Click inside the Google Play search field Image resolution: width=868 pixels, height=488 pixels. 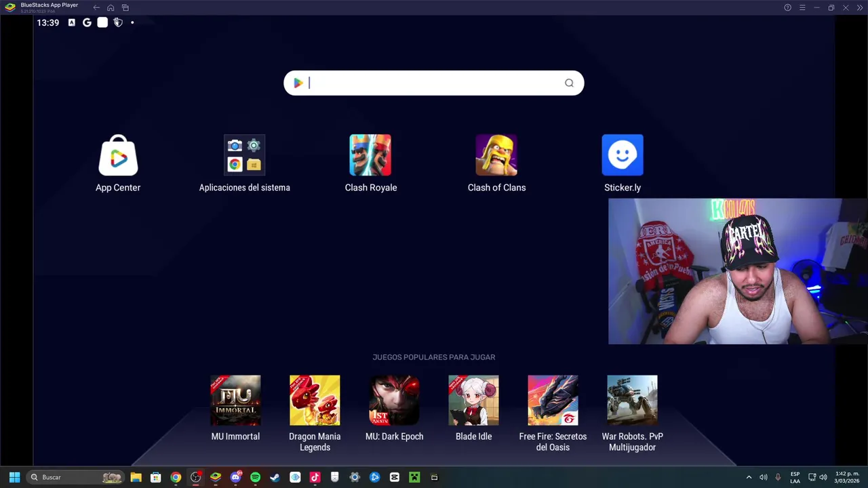point(434,83)
